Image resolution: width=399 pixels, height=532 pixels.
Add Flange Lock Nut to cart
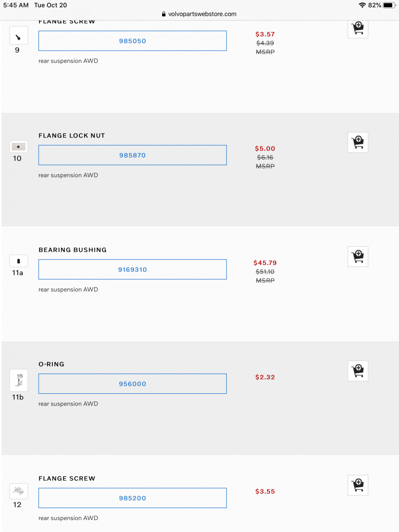pos(358,142)
